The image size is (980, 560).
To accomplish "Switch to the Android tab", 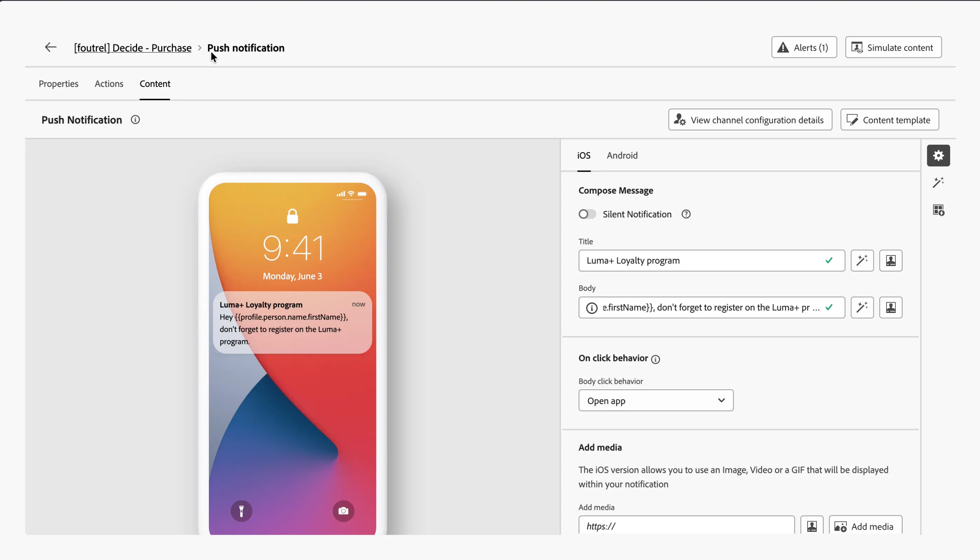I will coord(622,155).
